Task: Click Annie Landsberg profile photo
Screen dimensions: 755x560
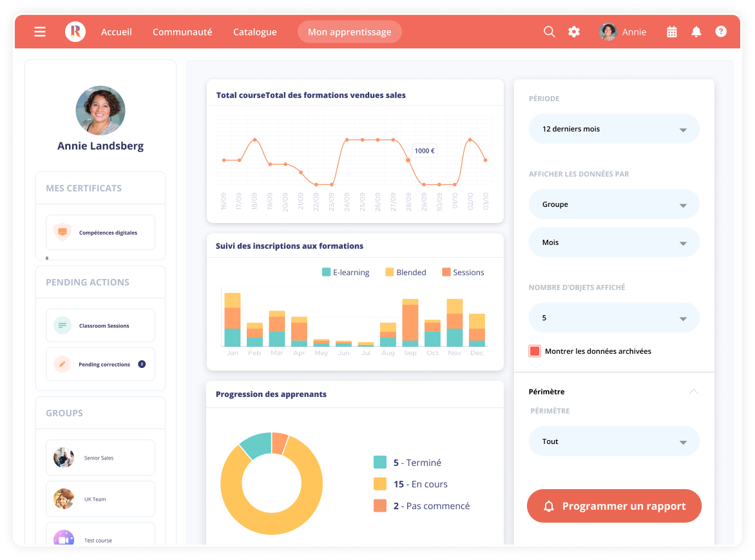Action: (100, 110)
